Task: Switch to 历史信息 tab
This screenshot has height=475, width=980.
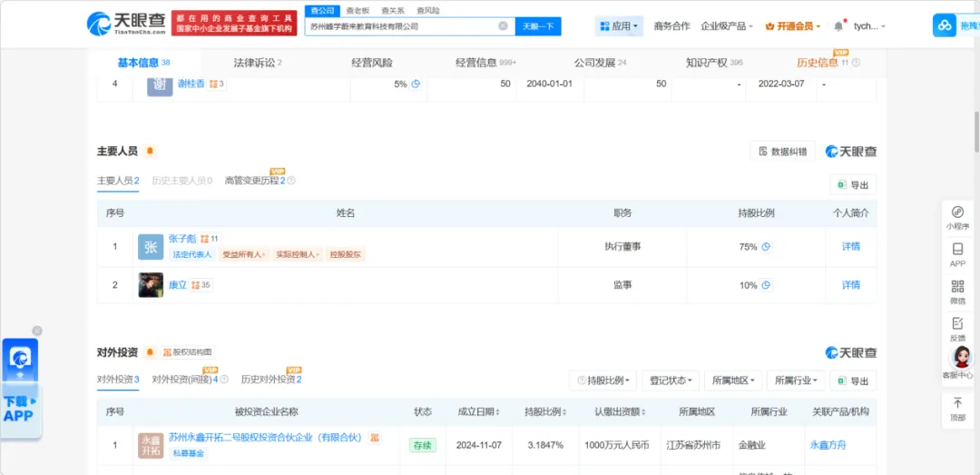Action: point(822,63)
